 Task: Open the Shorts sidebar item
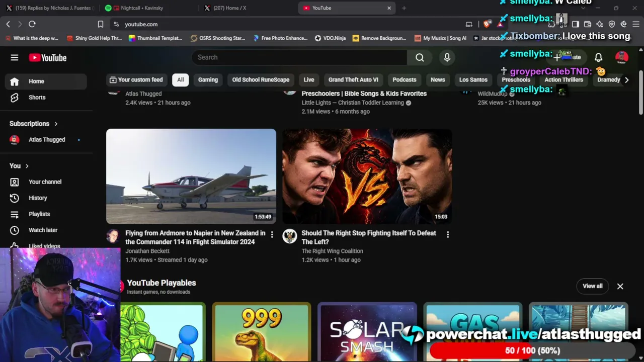tap(46, 98)
